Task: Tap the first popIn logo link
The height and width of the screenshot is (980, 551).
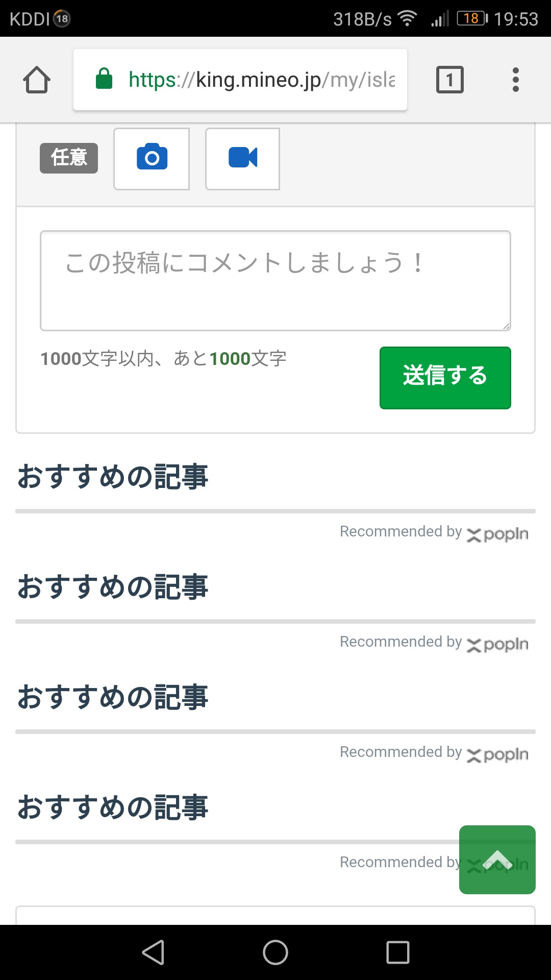Action: [497, 534]
